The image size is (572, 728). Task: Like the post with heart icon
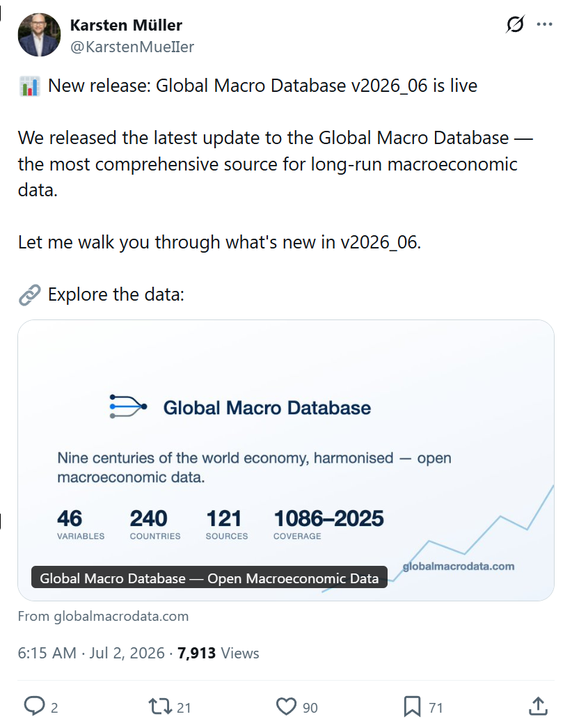pos(286,706)
